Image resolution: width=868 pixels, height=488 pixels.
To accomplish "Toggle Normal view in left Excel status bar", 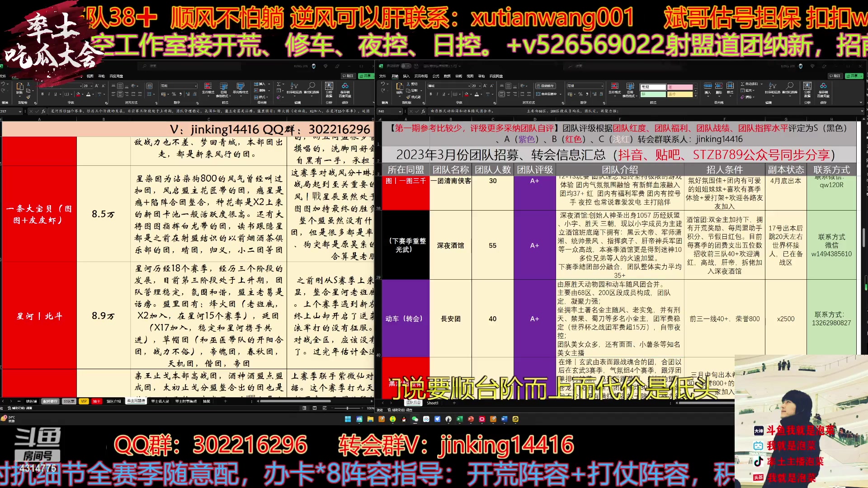I will 304,408.
